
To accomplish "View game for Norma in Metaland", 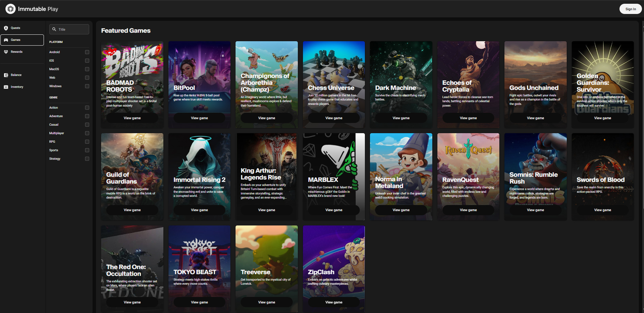I will point(401,210).
